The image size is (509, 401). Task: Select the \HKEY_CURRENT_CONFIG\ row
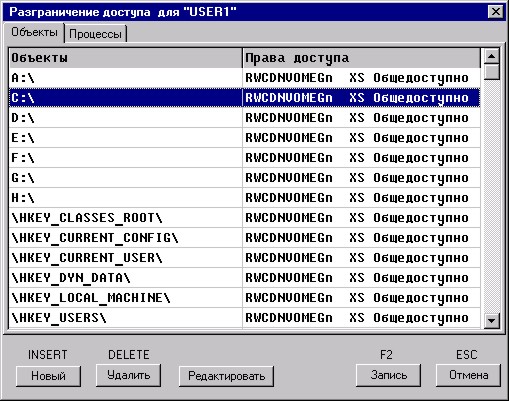tap(245, 238)
